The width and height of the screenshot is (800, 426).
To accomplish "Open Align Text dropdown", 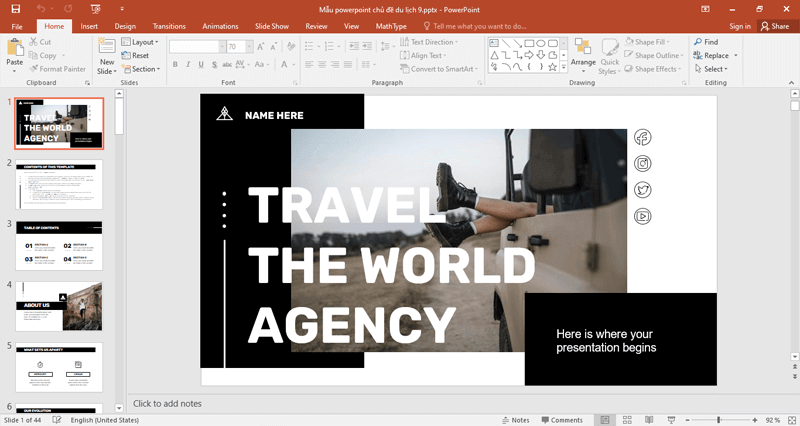I will point(423,55).
